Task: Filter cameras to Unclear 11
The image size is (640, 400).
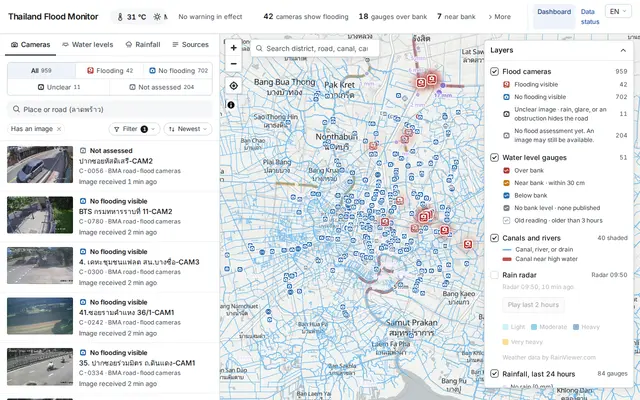Action: pos(58,87)
